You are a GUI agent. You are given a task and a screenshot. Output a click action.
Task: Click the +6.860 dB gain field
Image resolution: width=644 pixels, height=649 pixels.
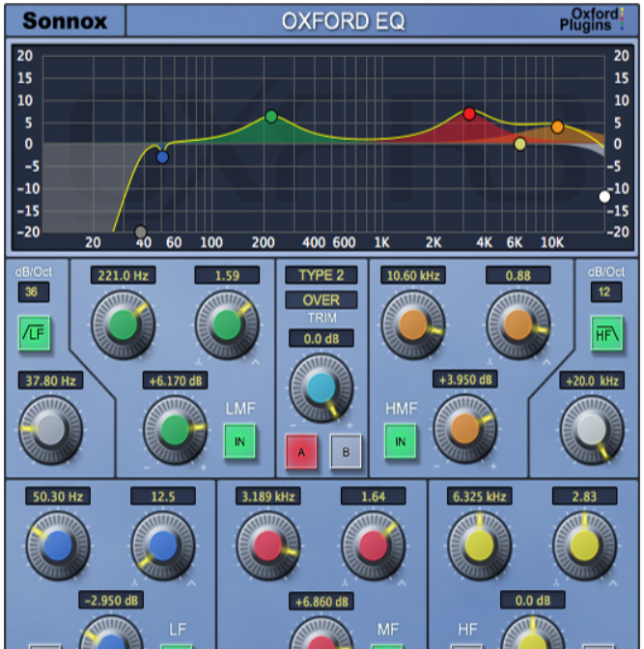coord(322,602)
